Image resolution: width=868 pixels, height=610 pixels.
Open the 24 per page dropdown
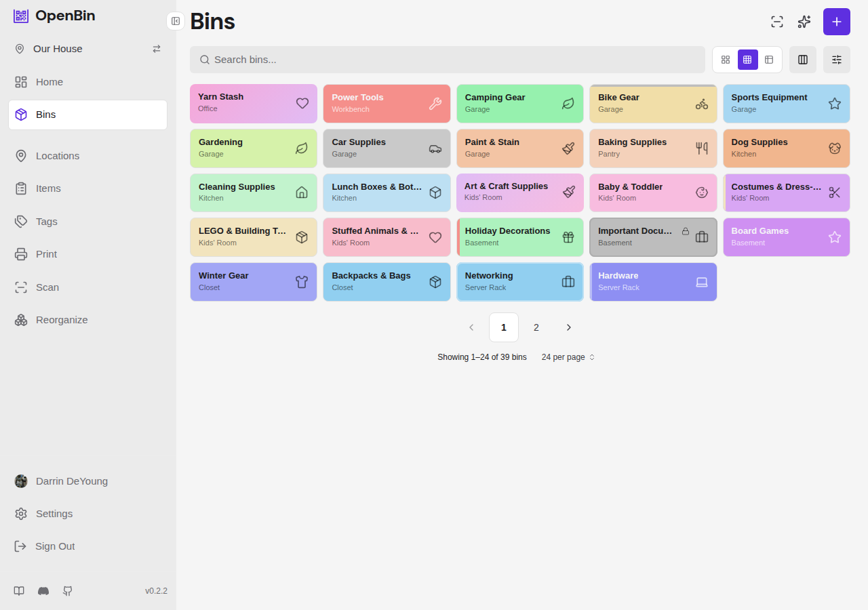point(568,357)
